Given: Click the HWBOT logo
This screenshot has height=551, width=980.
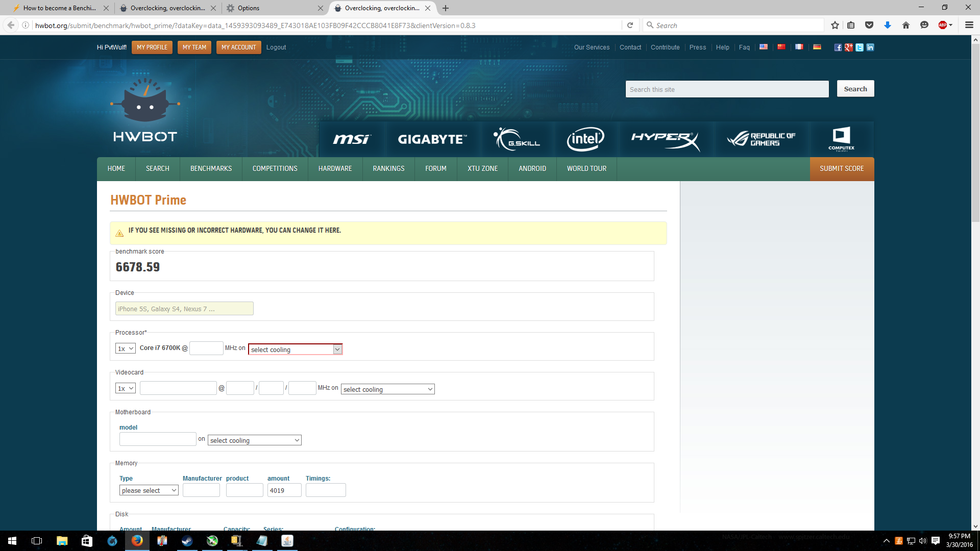Looking at the screenshot, I should point(145,110).
